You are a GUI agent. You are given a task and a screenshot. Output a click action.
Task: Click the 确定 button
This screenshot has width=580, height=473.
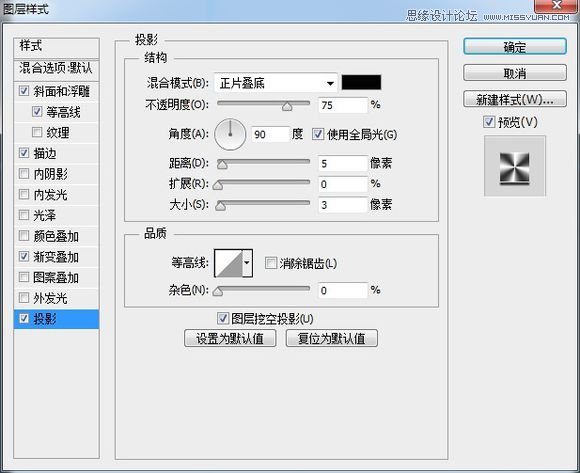(x=515, y=47)
